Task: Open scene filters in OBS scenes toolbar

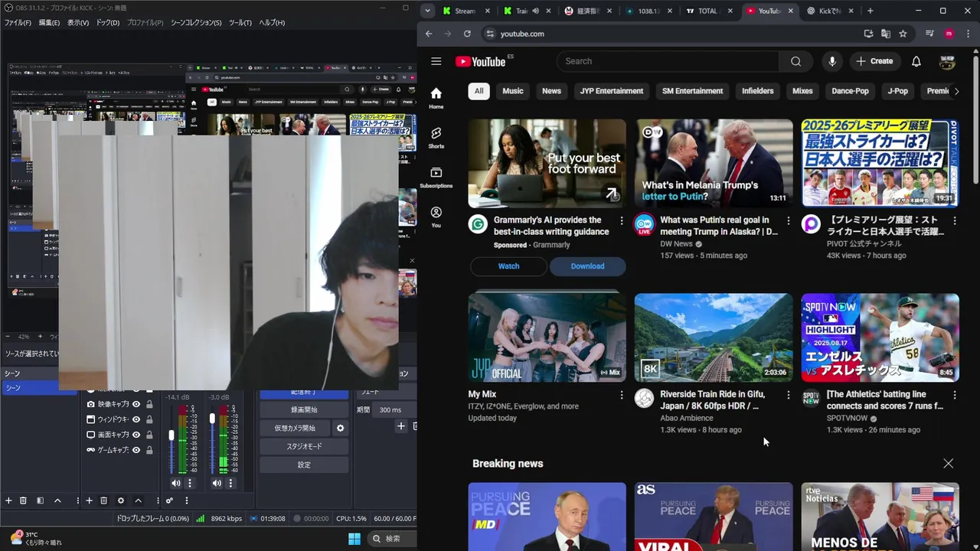Action: 40,500
